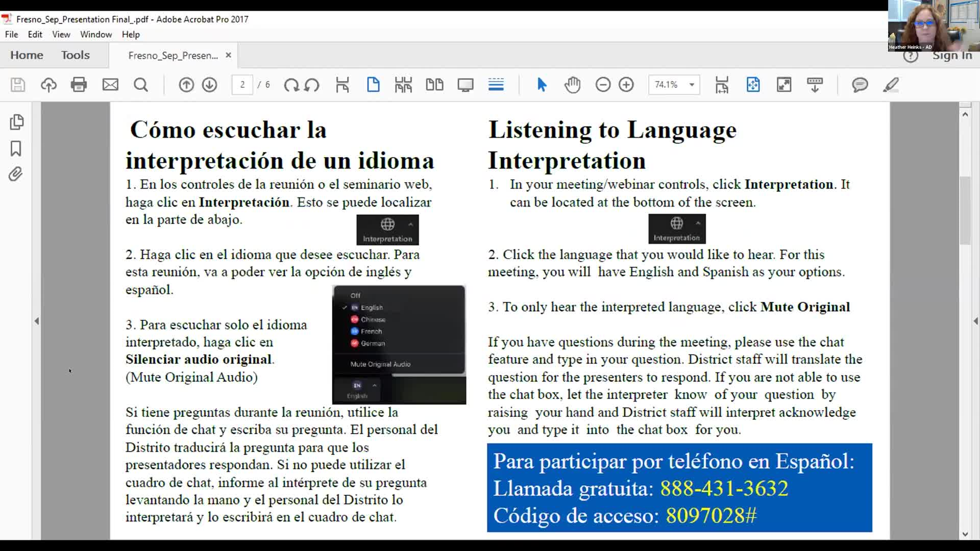Open the Window menu
The height and width of the screenshot is (551, 980).
click(x=96, y=34)
